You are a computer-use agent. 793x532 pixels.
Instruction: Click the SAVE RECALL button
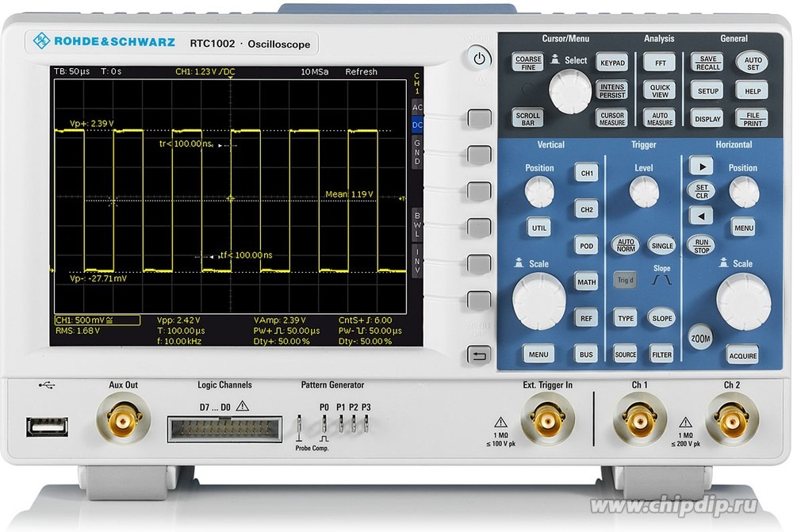click(x=707, y=63)
